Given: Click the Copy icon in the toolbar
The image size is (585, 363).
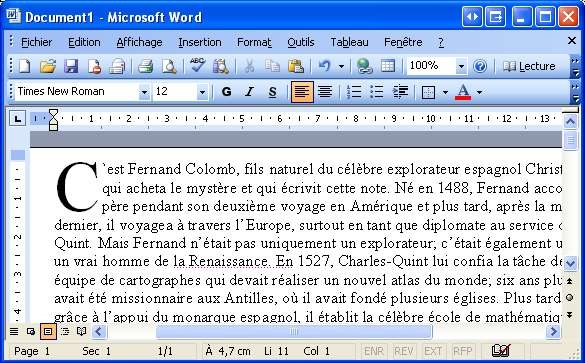Looking at the screenshot, I should (272, 66).
